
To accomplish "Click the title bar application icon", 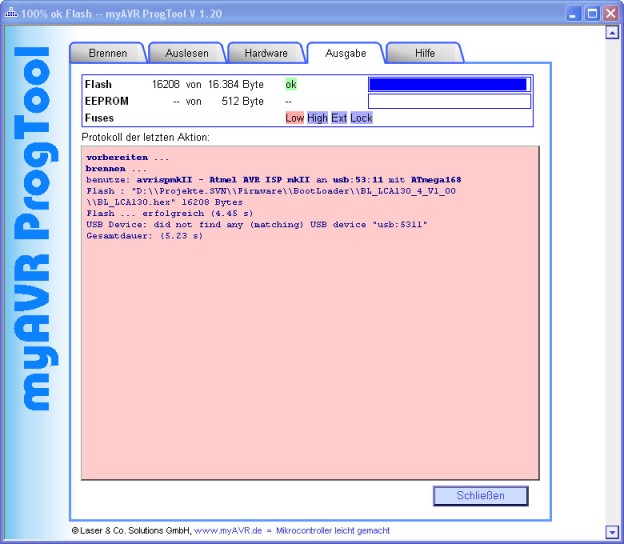I will [11, 13].
